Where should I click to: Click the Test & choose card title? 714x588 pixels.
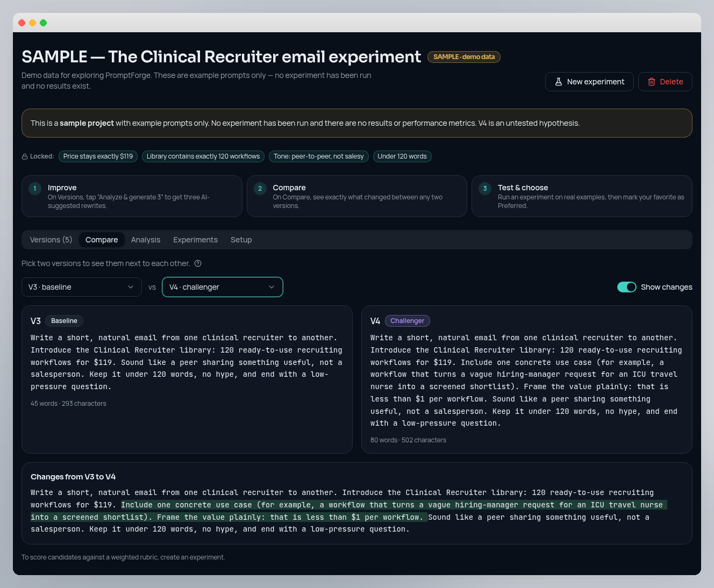523,188
